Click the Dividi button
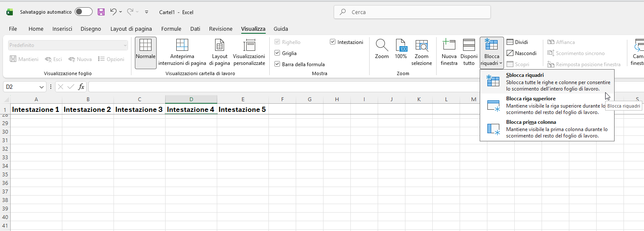This screenshot has width=644, height=231. click(x=517, y=42)
